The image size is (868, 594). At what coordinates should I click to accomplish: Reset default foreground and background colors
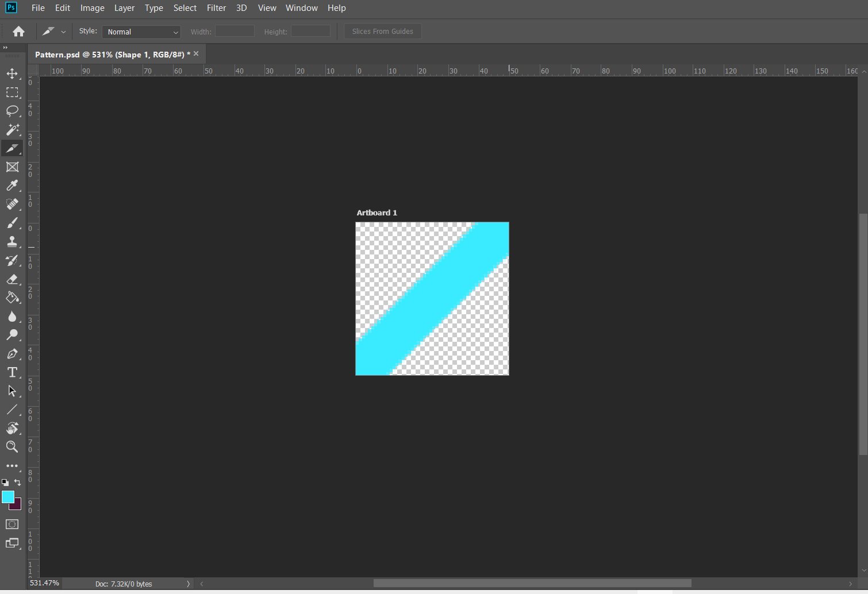[x=5, y=483]
